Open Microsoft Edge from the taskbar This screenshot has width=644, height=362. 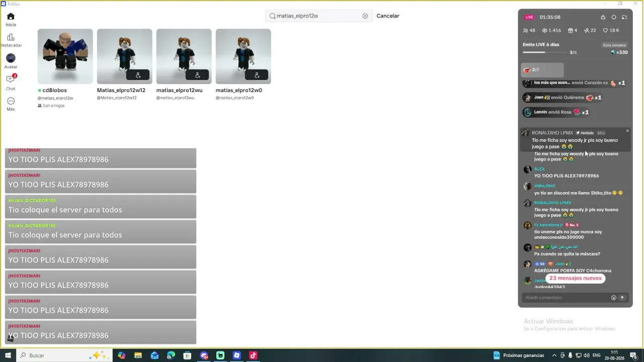click(171, 355)
